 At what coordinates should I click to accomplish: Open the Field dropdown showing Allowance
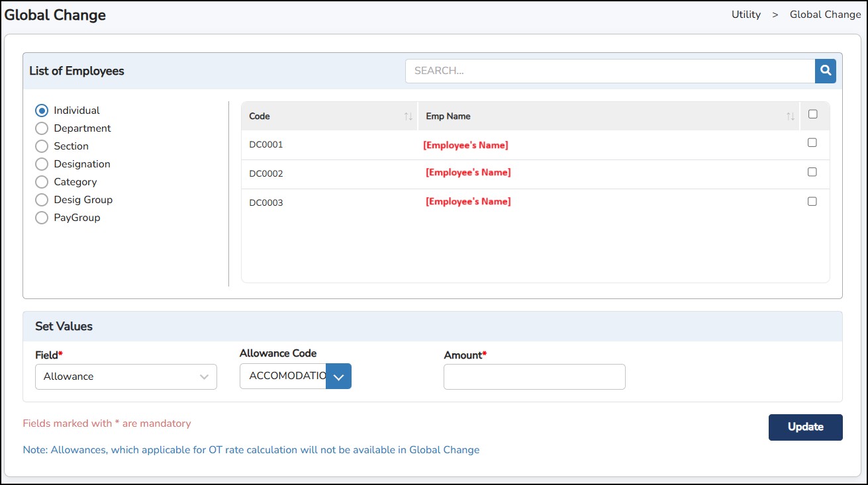126,376
